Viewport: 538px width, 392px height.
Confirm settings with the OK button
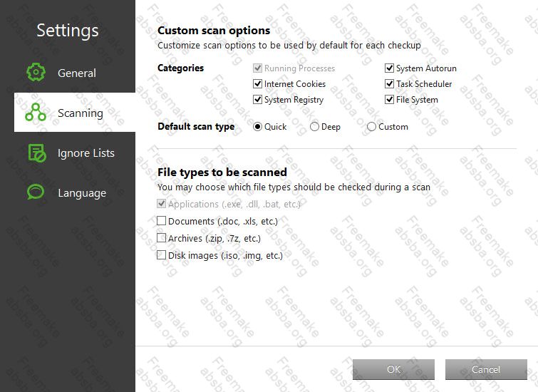(x=393, y=369)
